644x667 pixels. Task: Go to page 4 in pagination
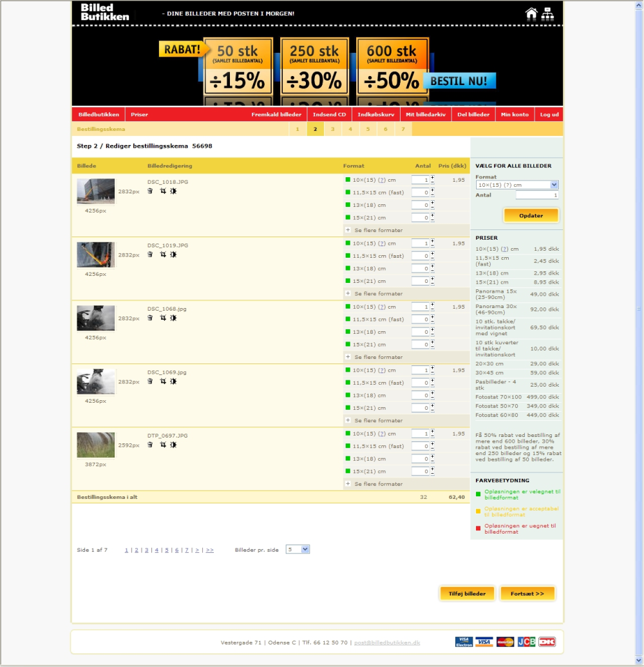click(156, 550)
